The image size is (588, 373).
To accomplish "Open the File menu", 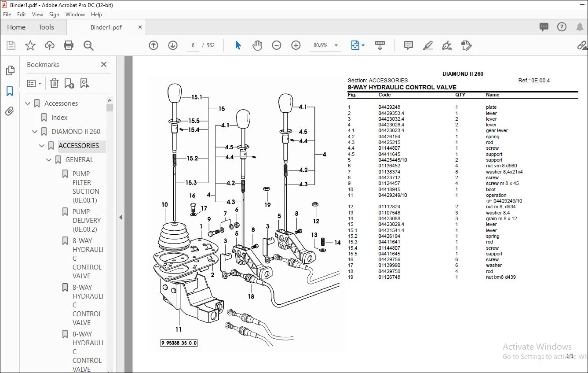I will (7, 15).
